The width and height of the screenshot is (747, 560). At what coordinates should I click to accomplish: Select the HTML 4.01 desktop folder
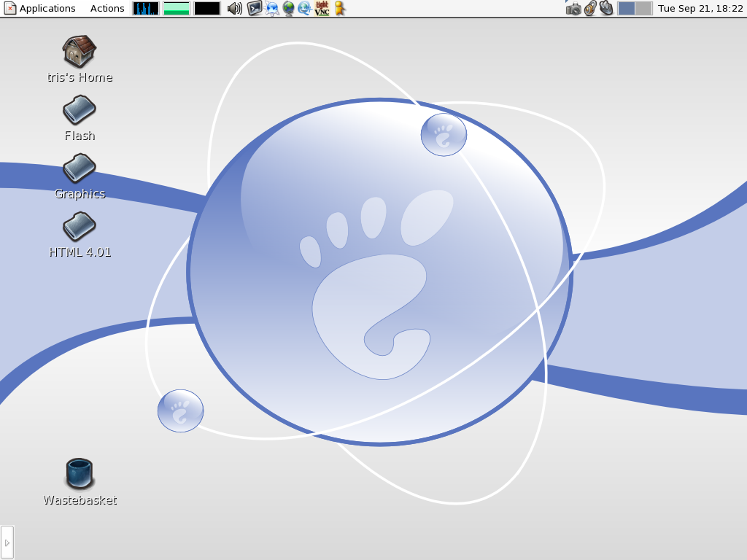point(80,236)
